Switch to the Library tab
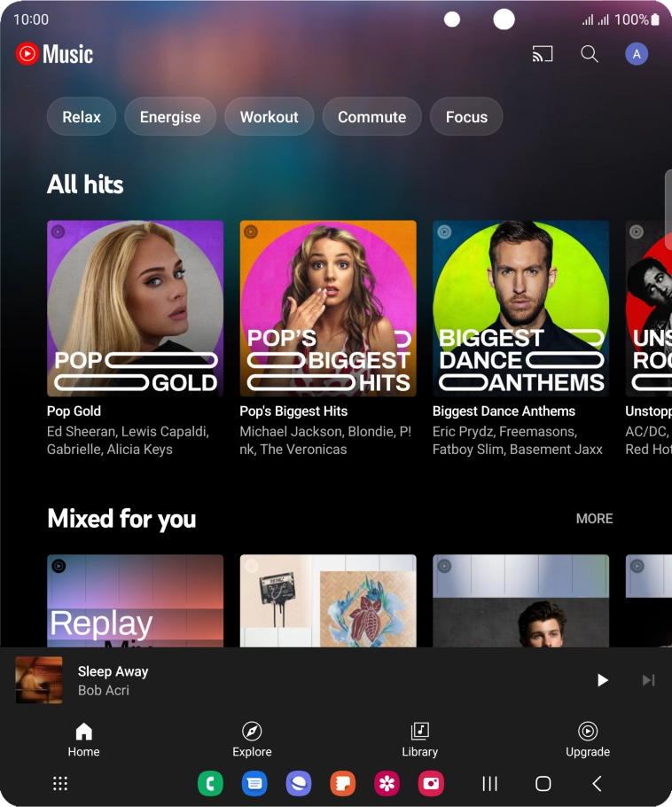 [x=419, y=740]
